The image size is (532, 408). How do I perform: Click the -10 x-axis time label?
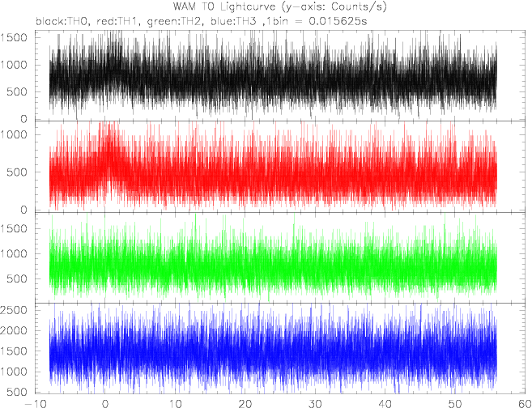click(35, 404)
